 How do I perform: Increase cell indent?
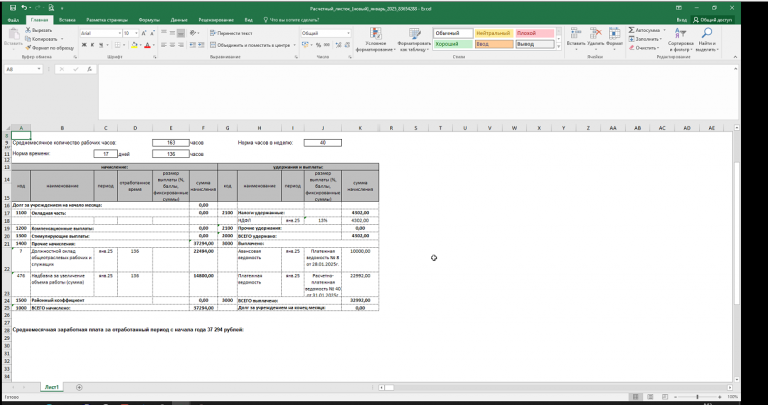pyautogui.click(x=201, y=45)
